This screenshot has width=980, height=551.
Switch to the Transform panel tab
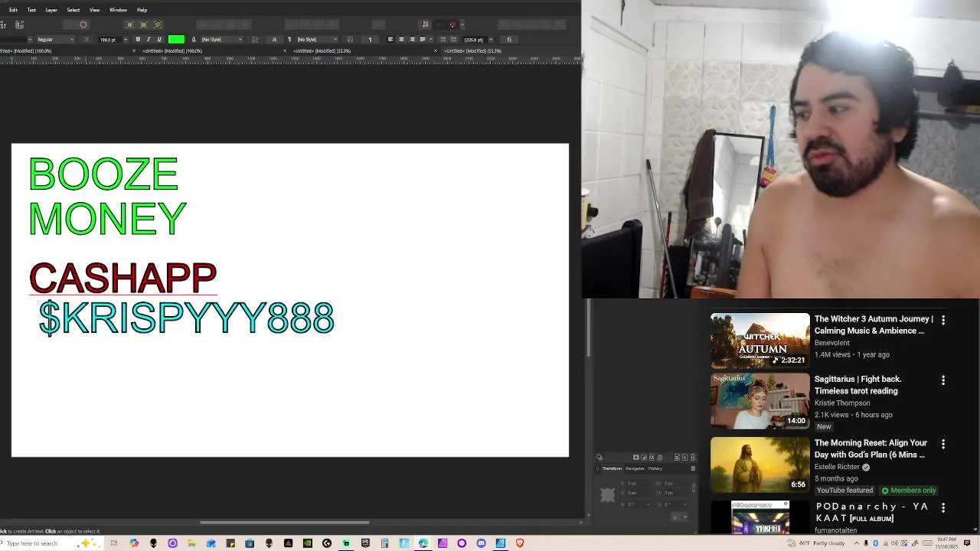tap(612, 468)
